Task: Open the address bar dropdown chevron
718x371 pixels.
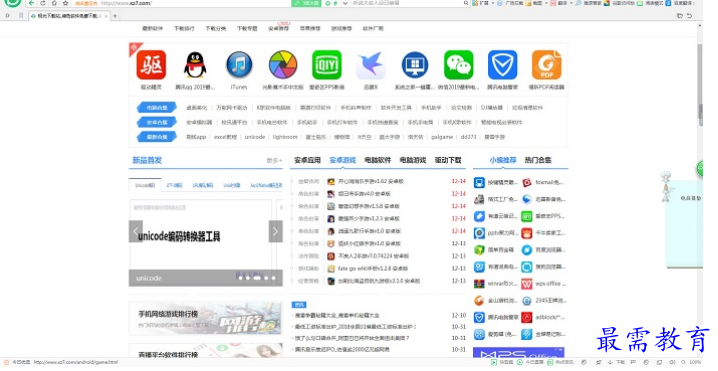Action: (x=345, y=3)
